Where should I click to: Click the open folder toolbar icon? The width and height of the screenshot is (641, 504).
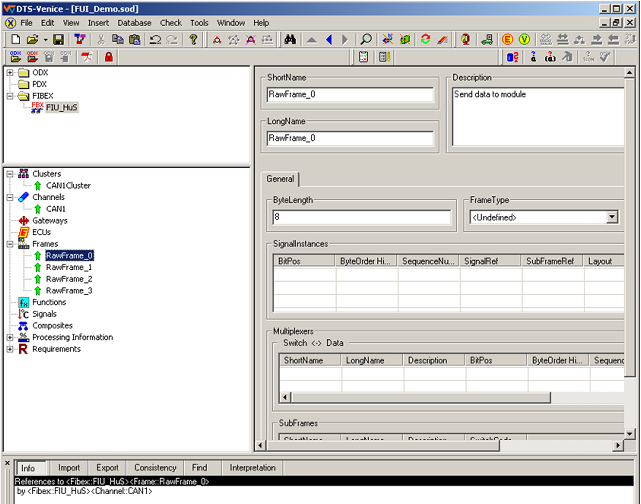point(32,40)
